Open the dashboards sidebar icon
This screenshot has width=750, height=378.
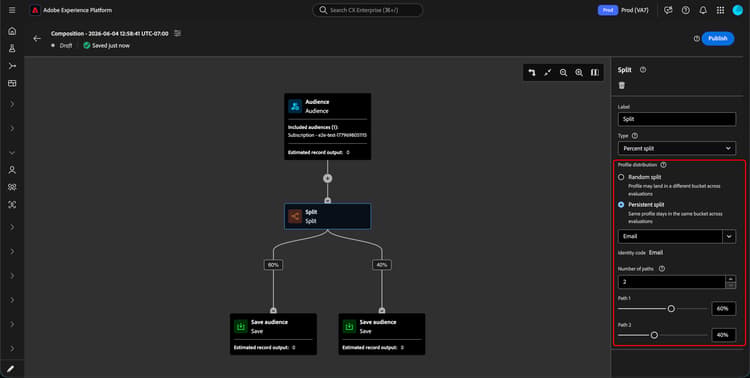tap(12, 83)
